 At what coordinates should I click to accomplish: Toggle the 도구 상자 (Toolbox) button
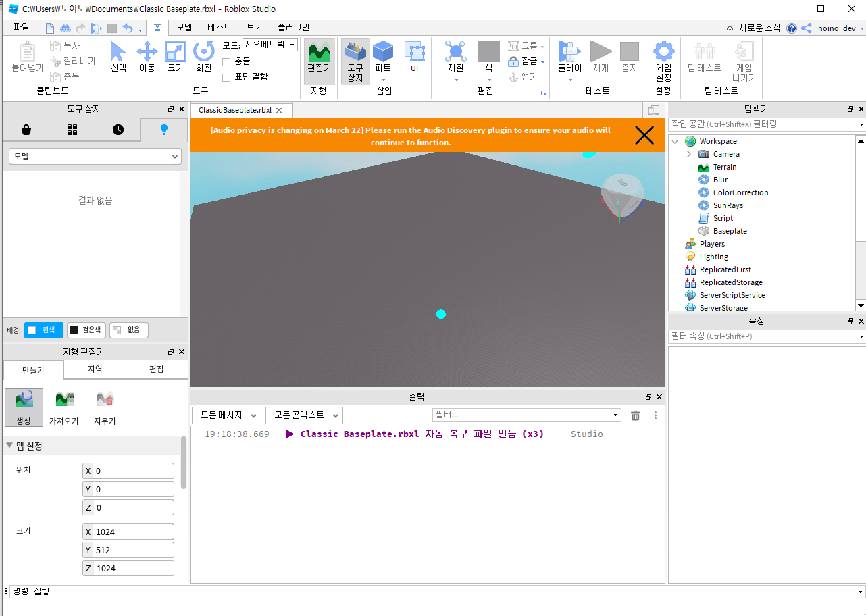tap(355, 61)
